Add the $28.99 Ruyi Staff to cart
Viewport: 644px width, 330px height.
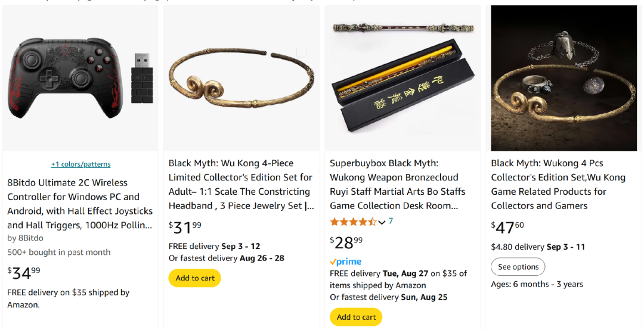[356, 317]
